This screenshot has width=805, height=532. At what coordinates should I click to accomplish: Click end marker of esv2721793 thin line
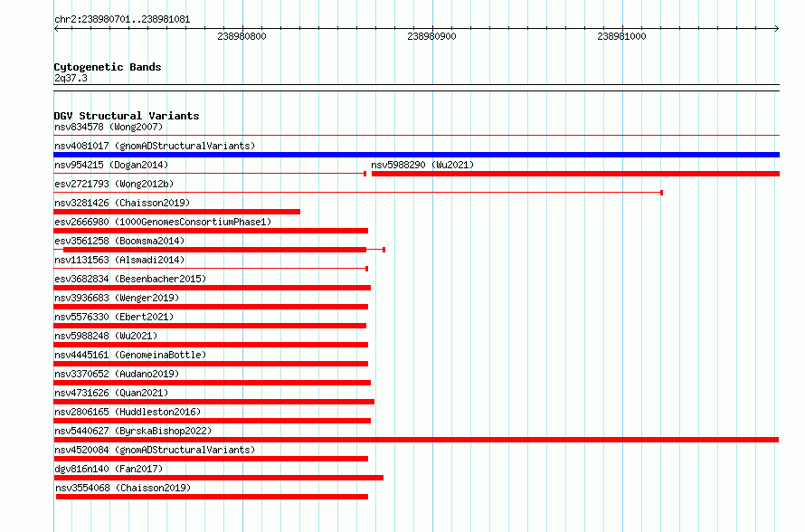662,193
